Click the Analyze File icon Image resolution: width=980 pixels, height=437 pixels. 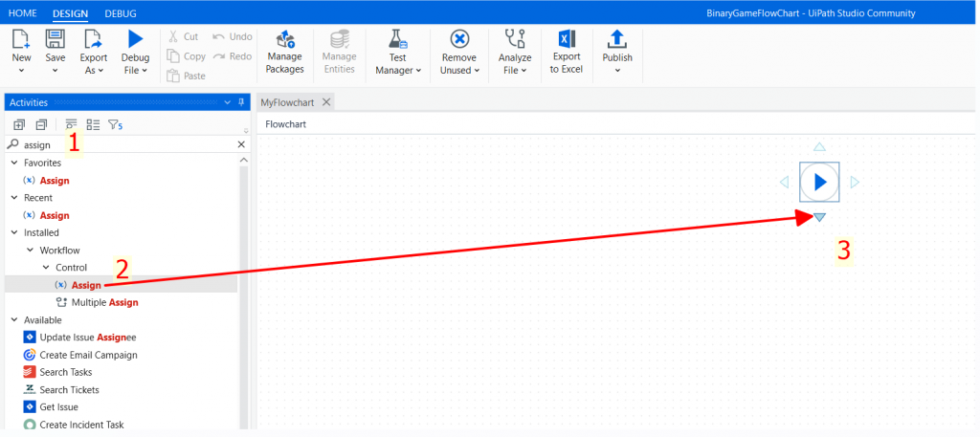click(514, 39)
